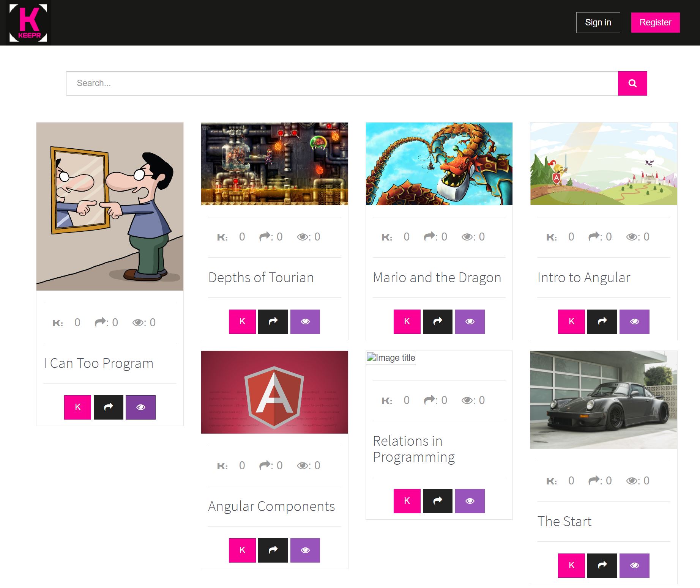Click the share count on Intro to Angular

pyautogui.click(x=600, y=237)
